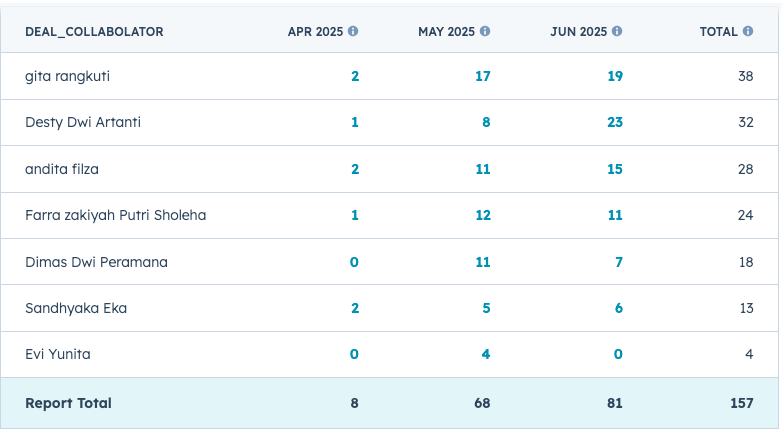Click the TOTAL column header label
Image resolution: width=782 pixels, height=433 pixels.
(718, 32)
